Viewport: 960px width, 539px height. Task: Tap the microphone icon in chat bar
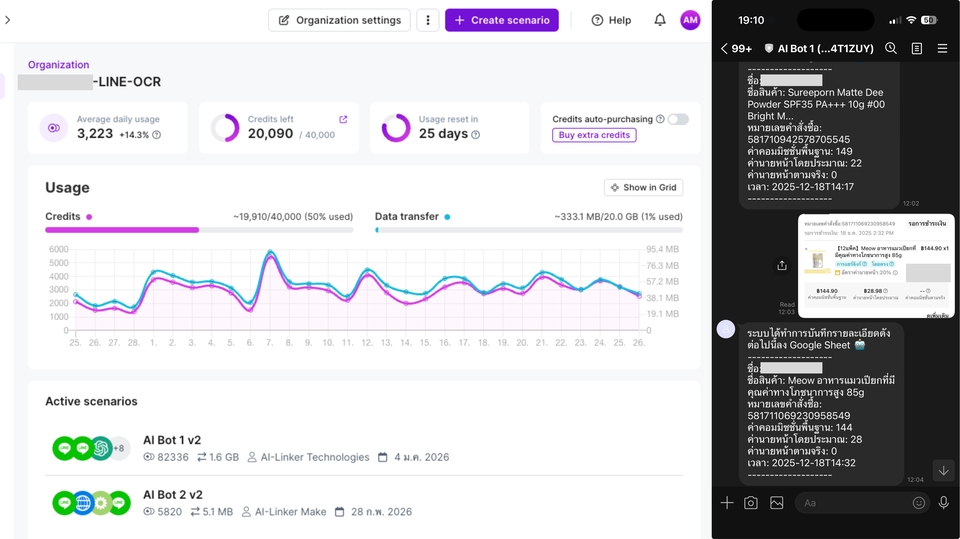click(943, 503)
